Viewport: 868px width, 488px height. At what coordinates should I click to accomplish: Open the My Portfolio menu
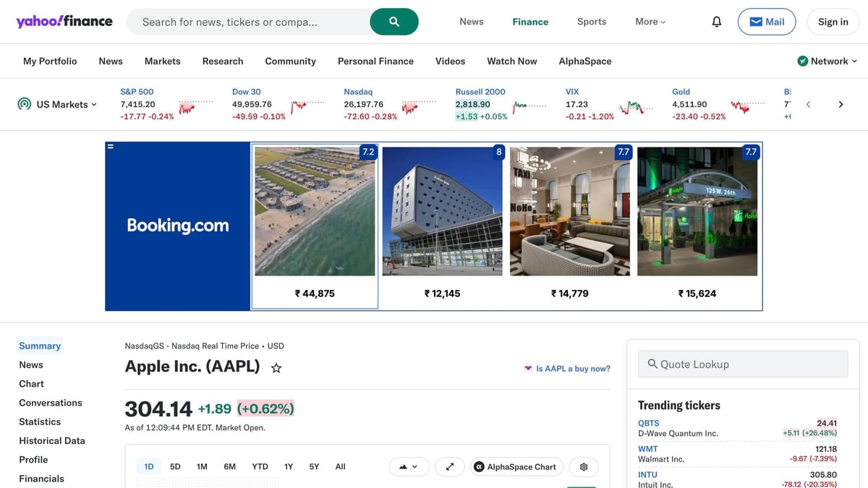pyautogui.click(x=50, y=61)
